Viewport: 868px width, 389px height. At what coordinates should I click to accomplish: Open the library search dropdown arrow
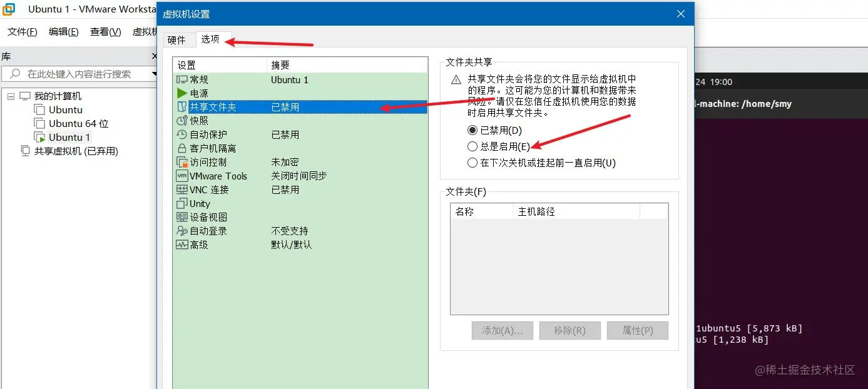tap(155, 74)
